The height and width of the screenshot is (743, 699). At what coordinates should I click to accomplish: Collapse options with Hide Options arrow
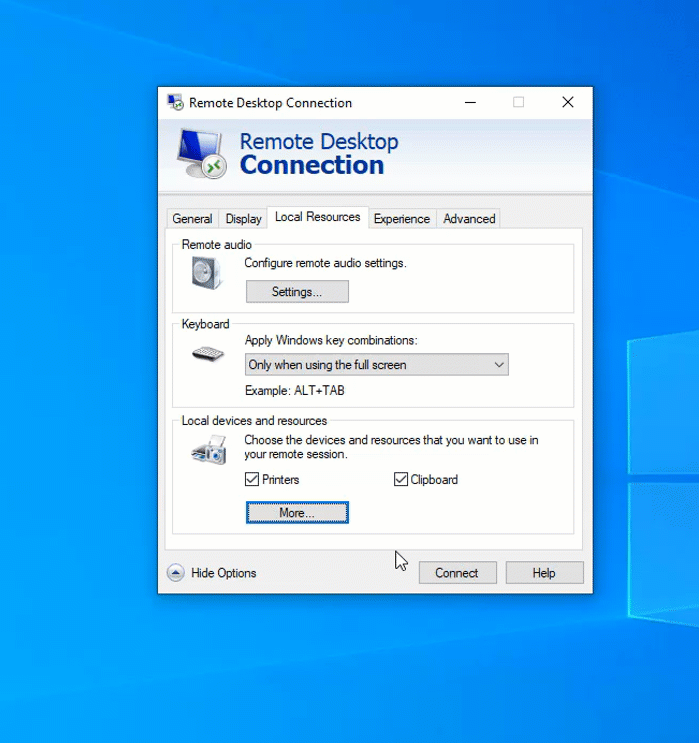pyautogui.click(x=175, y=572)
